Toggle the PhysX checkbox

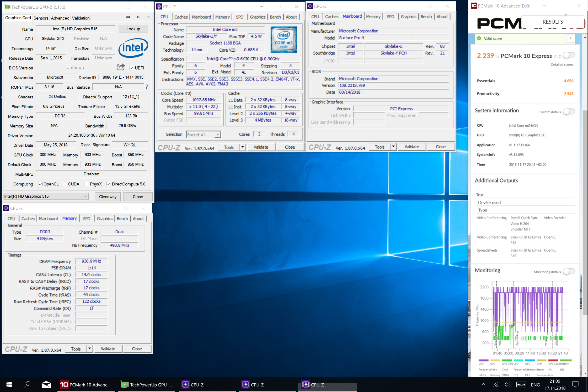(x=87, y=184)
